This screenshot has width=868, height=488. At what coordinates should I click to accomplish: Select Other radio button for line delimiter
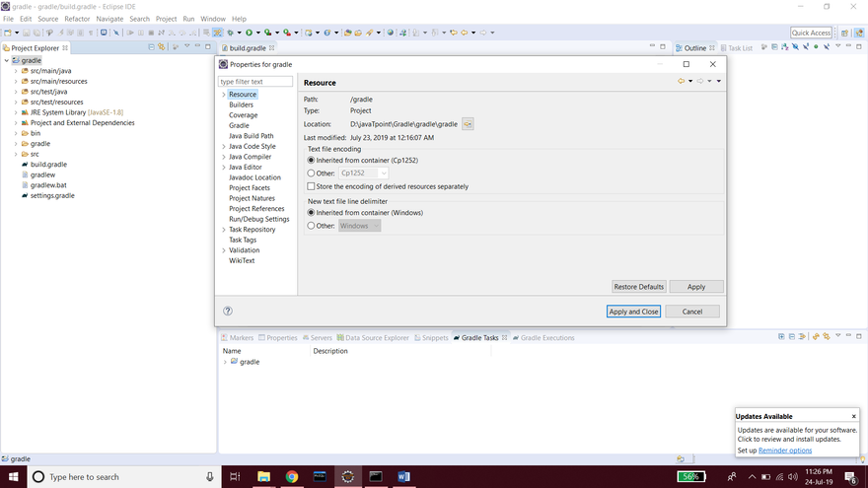click(312, 226)
